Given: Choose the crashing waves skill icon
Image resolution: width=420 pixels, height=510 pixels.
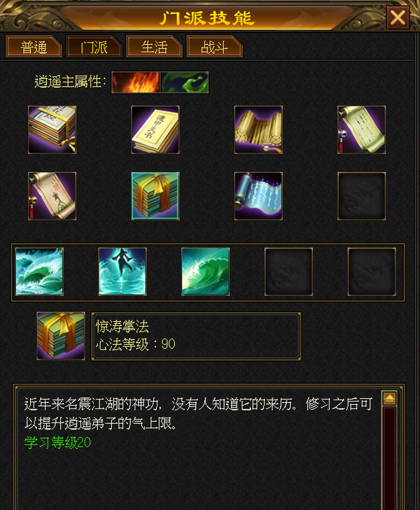Looking at the screenshot, I should pyautogui.click(x=39, y=271).
